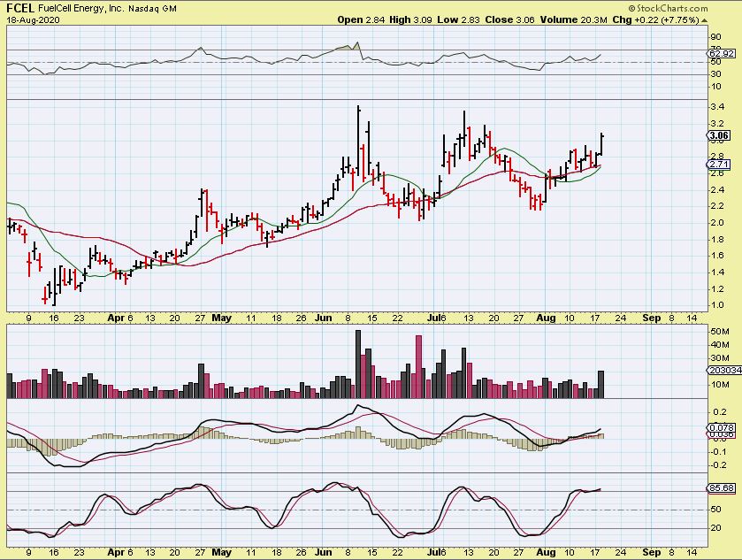
Task: Click the 20 label on the stochastic scale
Action: (x=716, y=528)
